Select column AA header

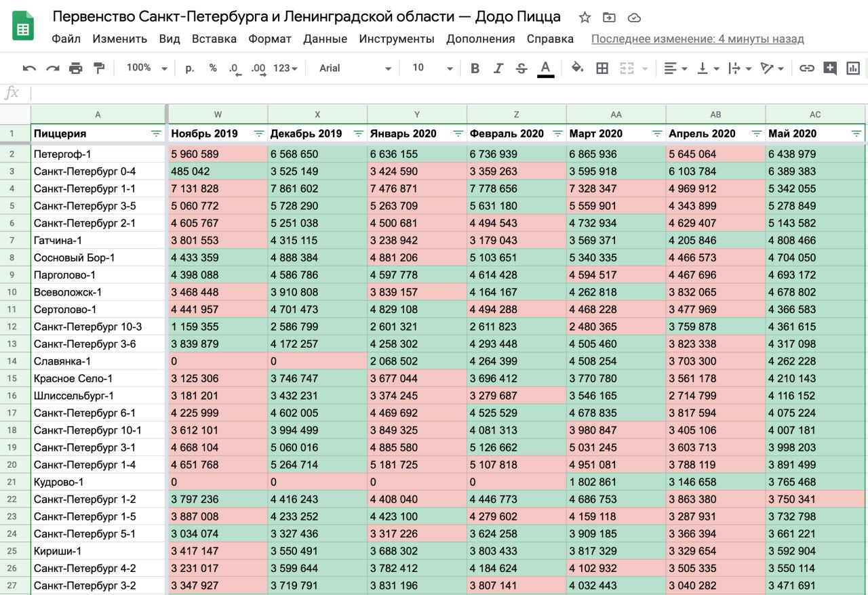(616, 115)
